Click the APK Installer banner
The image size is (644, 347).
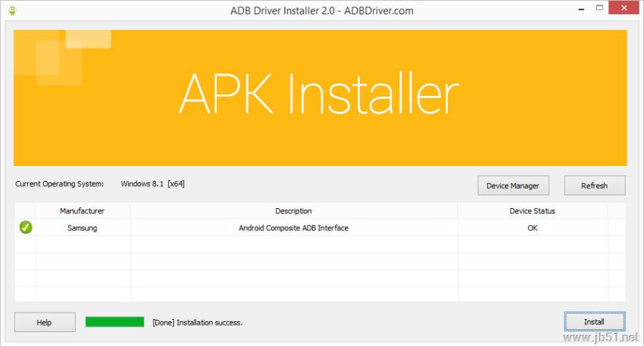[x=320, y=98]
